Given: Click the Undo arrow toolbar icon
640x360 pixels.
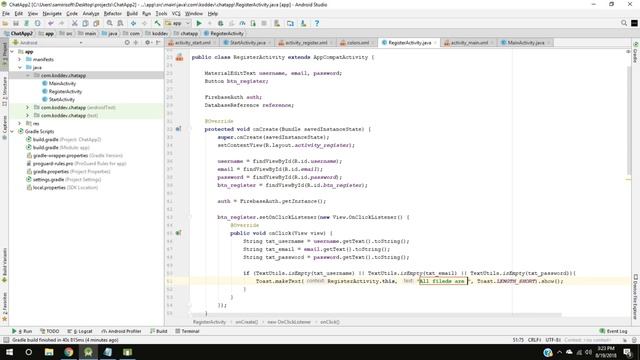Looking at the screenshot, I should coord(51,23).
